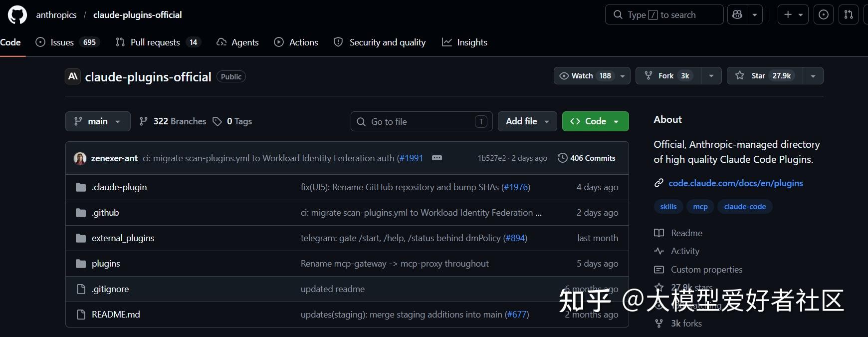Viewport: 868px width, 337px height.
Task: Switch to the Insights tab
Action: pos(464,42)
